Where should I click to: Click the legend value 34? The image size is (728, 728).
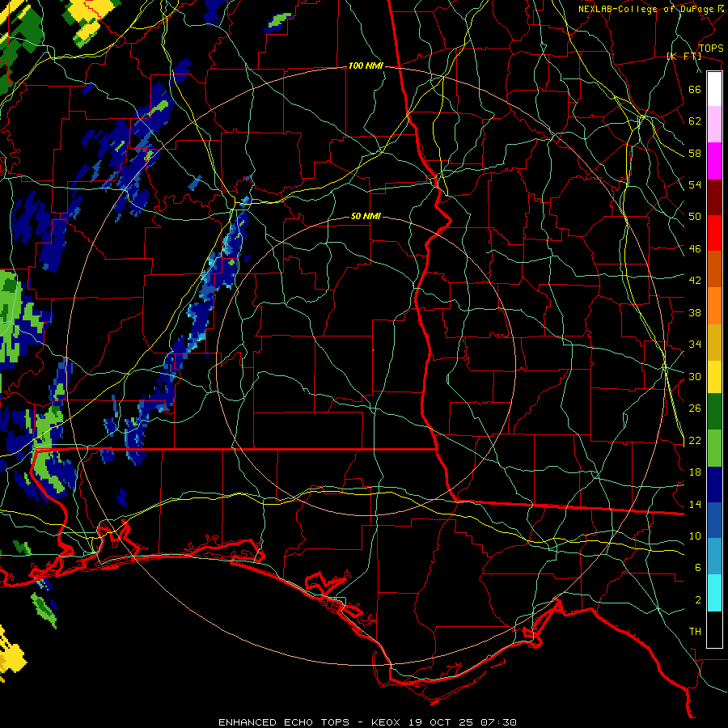coord(695,345)
